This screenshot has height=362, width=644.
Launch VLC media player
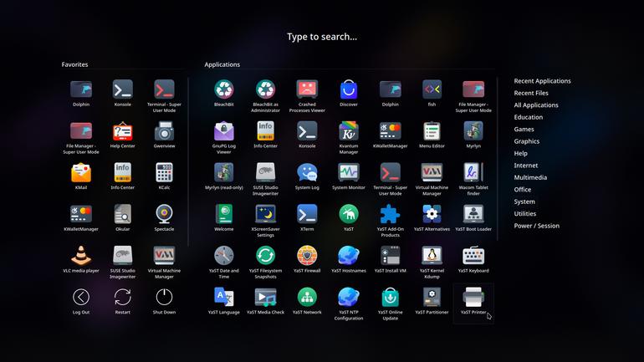81,259
